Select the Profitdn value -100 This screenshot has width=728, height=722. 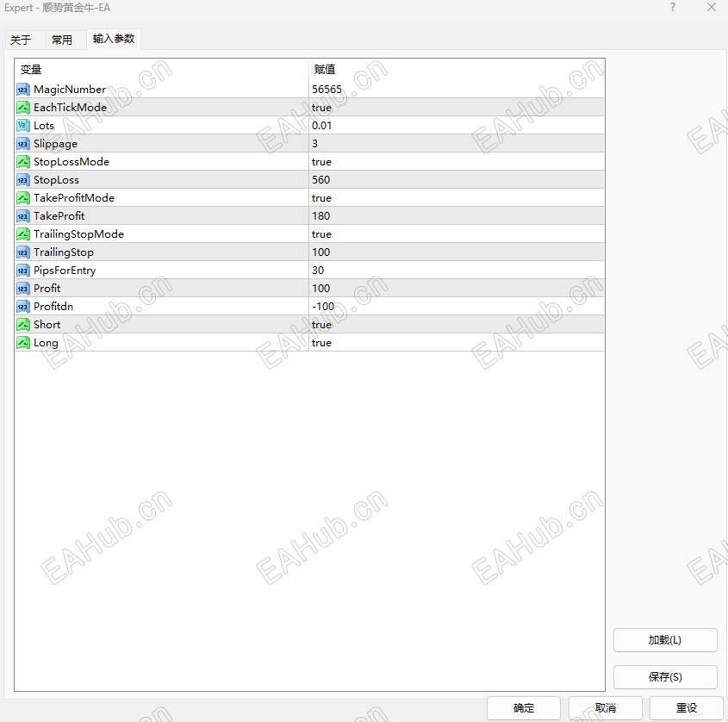[323, 307]
